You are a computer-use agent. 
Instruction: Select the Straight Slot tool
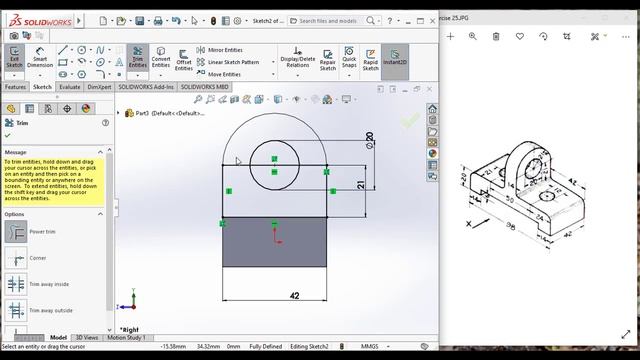(x=63, y=74)
